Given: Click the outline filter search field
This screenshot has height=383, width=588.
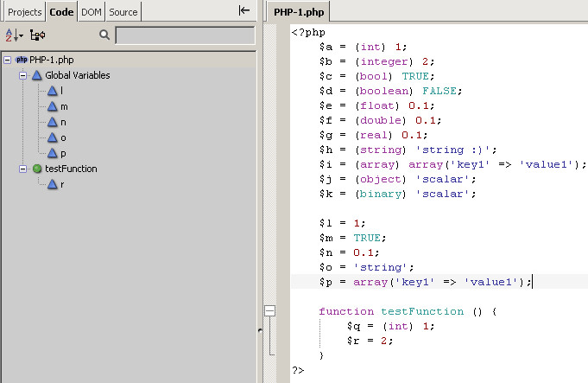Looking at the screenshot, I should tap(186, 35).
